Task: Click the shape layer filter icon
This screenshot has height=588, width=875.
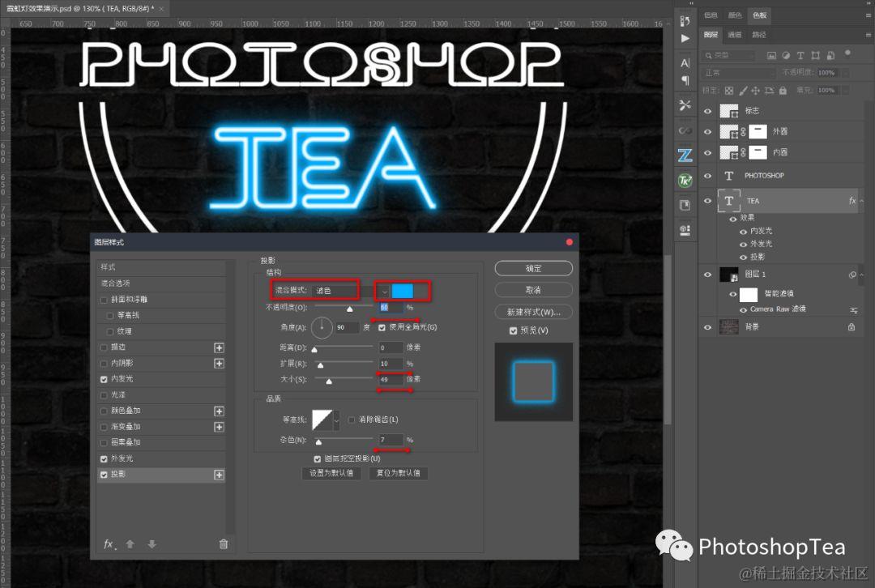Action: 816,56
